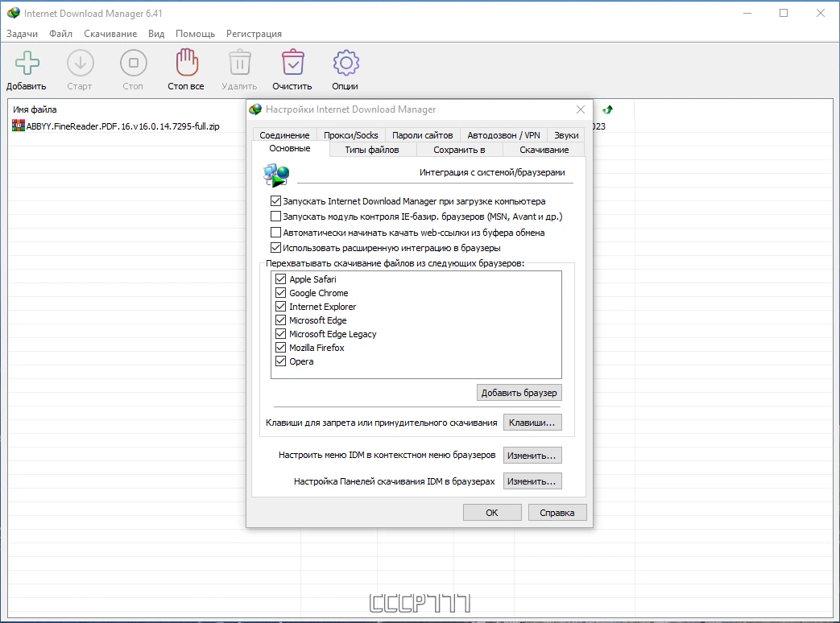Toggle advanced browser integration checkbox
The width and height of the screenshot is (840, 623).
pos(275,248)
